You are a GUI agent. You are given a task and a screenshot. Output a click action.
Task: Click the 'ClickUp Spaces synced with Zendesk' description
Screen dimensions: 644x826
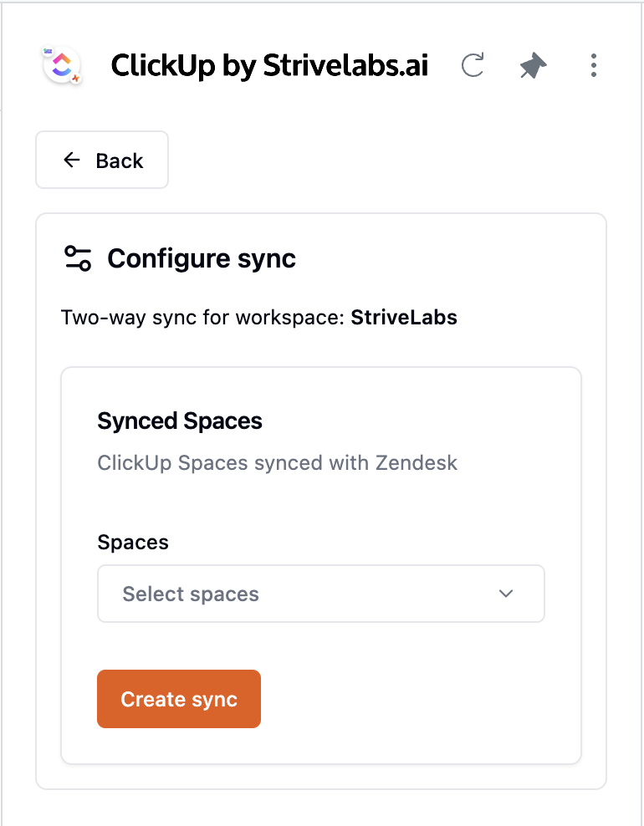[x=277, y=463]
